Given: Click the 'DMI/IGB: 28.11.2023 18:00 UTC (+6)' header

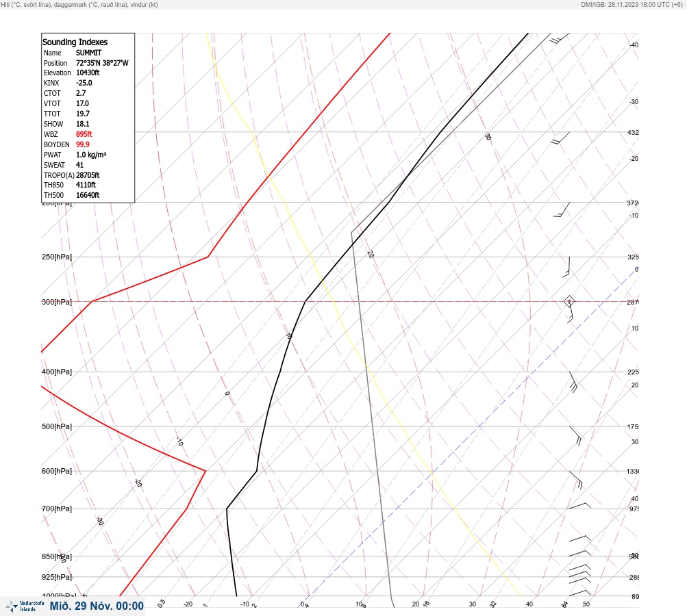Looking at the screenshot, I should pyautogui.click(x=632, y=4).
